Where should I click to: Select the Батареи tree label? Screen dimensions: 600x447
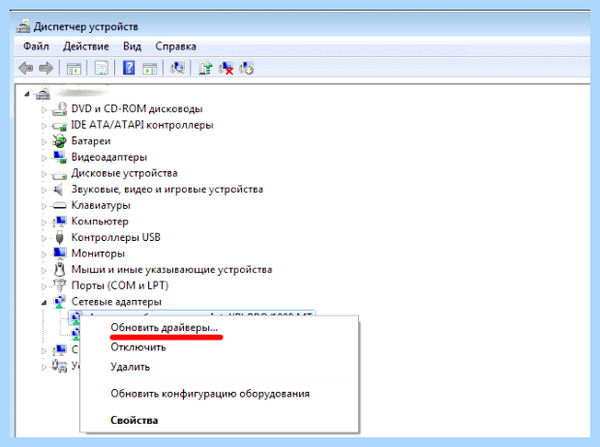91,141
